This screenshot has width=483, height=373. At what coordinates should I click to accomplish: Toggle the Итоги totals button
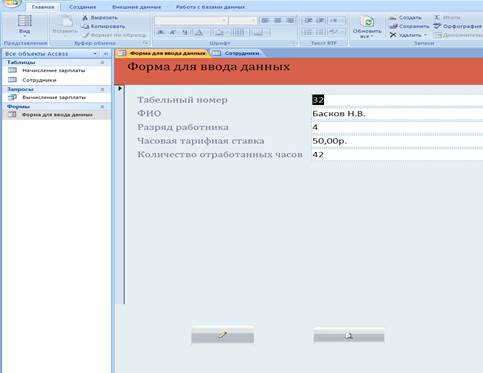pos(447,18)
